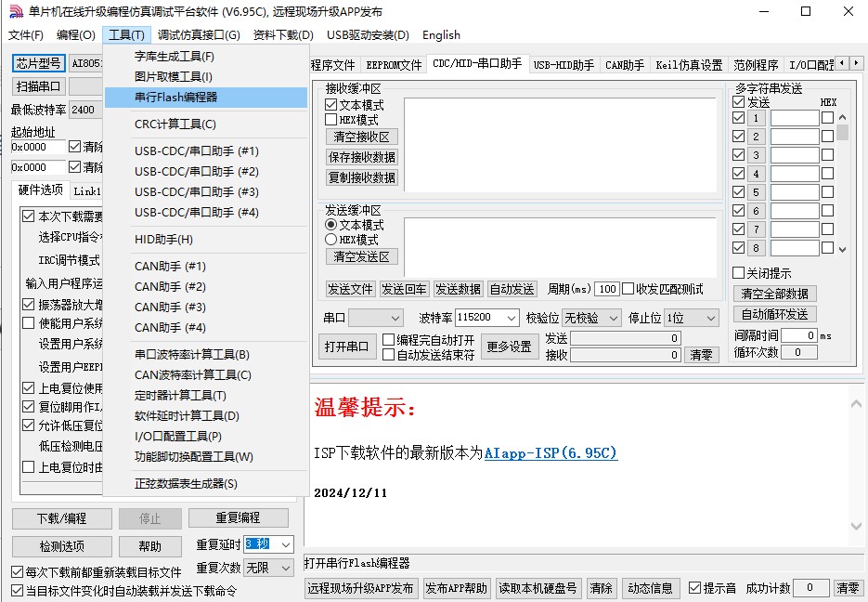The image size is (868, 602).
Task: Click scroll-up arrow in tips message pane
Action: click(856, 404)
